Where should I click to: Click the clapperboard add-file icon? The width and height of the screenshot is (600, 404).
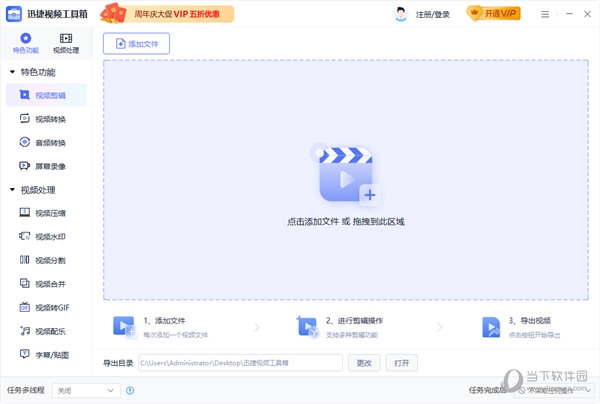pos(346,174)
